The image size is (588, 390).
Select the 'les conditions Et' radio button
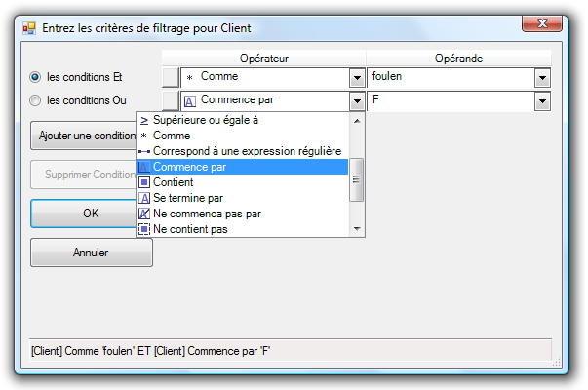click(36, 76)
